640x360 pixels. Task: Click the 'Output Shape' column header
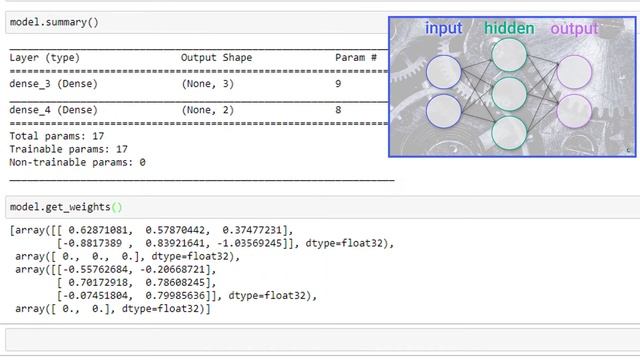(216, 58)
